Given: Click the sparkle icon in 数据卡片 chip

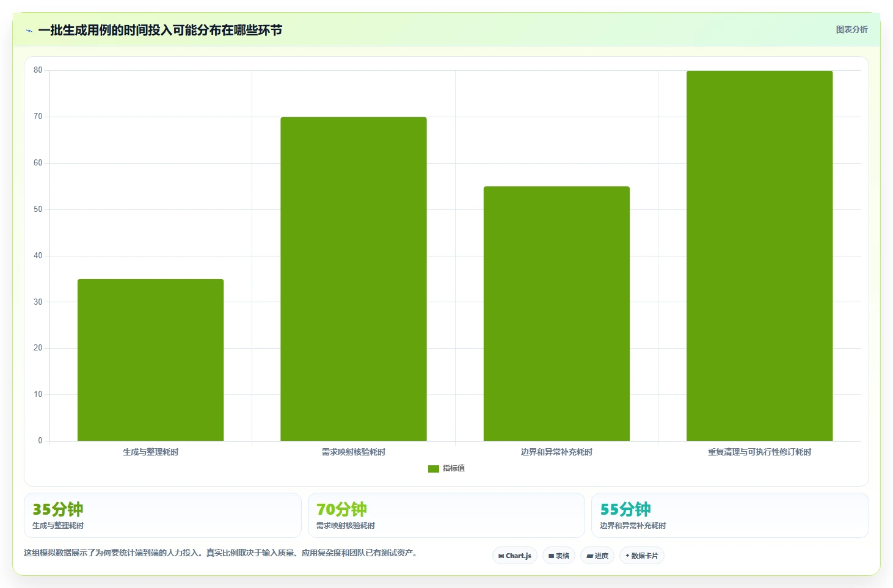Looking at the screenshot, I should click(627, 556).
